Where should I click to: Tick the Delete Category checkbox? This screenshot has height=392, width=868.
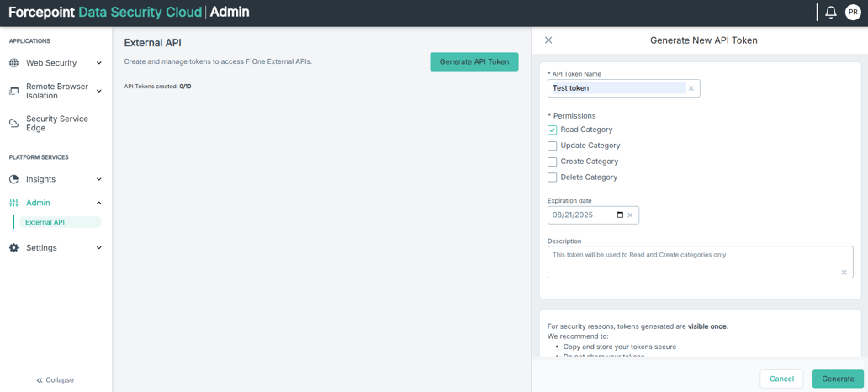point(553,178)
